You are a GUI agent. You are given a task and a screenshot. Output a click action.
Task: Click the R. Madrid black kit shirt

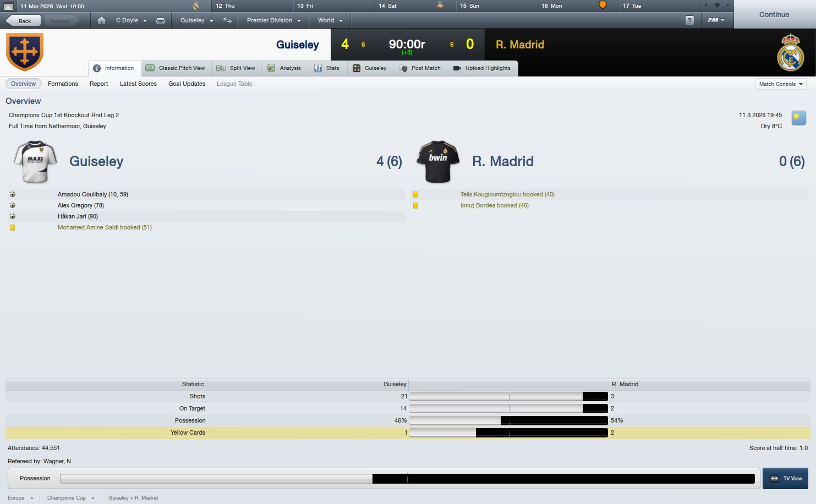pyautogui.click(x=438, y=162)
